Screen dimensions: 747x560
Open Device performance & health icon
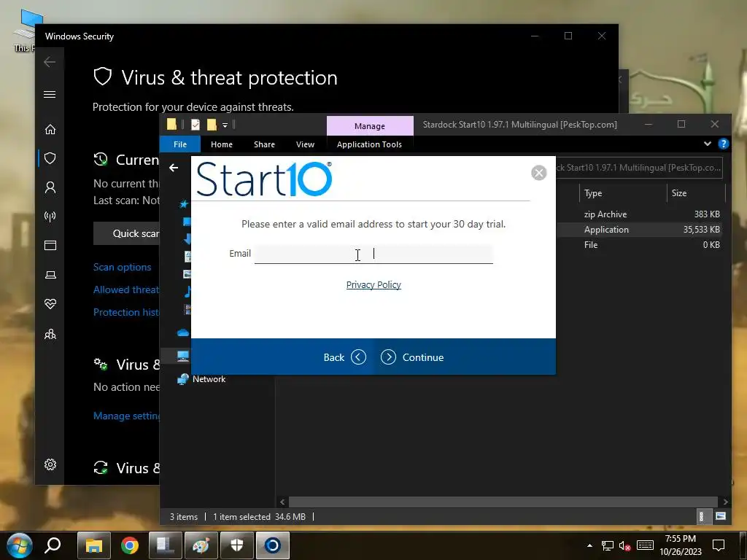[50, 304]
